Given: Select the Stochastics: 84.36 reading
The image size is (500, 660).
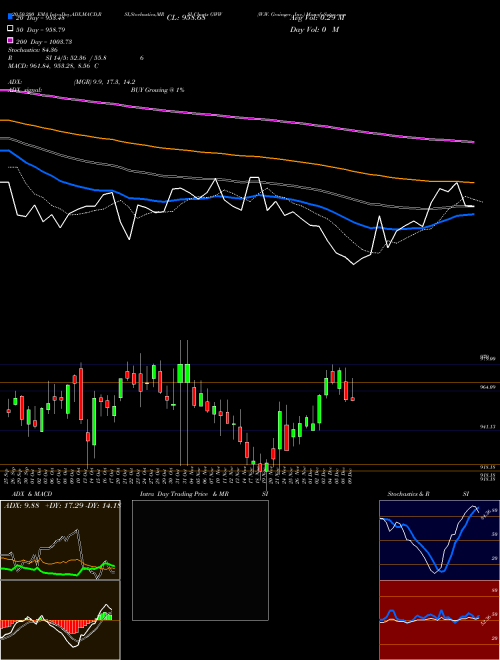Looking at the screenshot, I should pyautogui.click(x=33, y=50).
